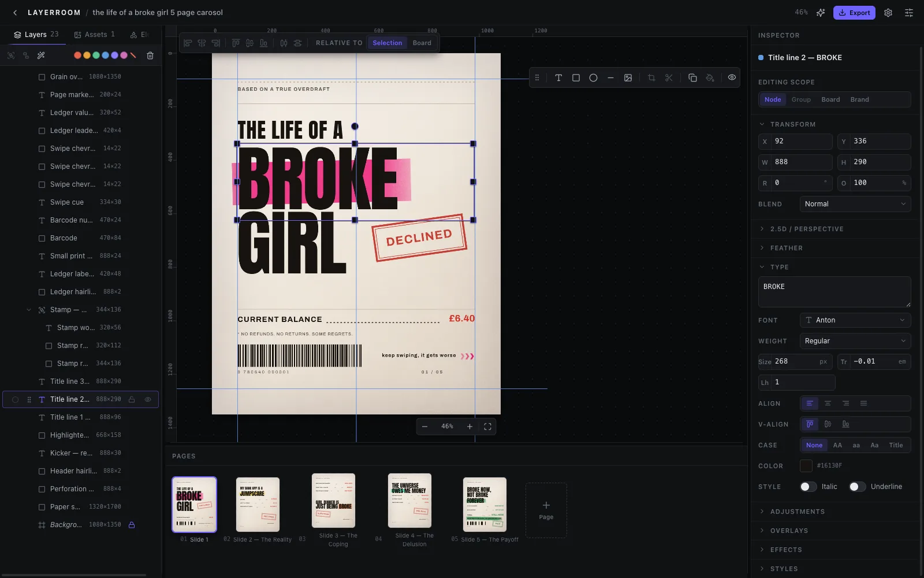Align selection to horizontal centers
Screen dimensions: 924x578
(x=202, y=43)
